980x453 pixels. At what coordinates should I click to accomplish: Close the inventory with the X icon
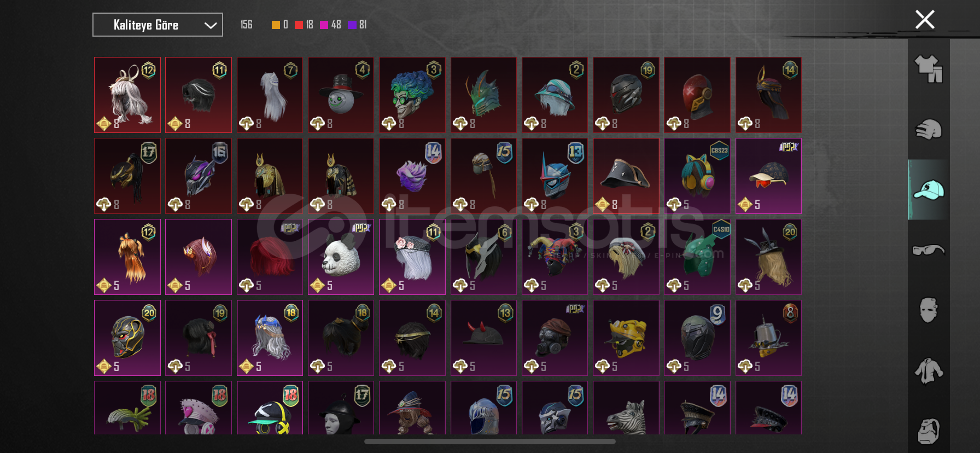[925, 20]
